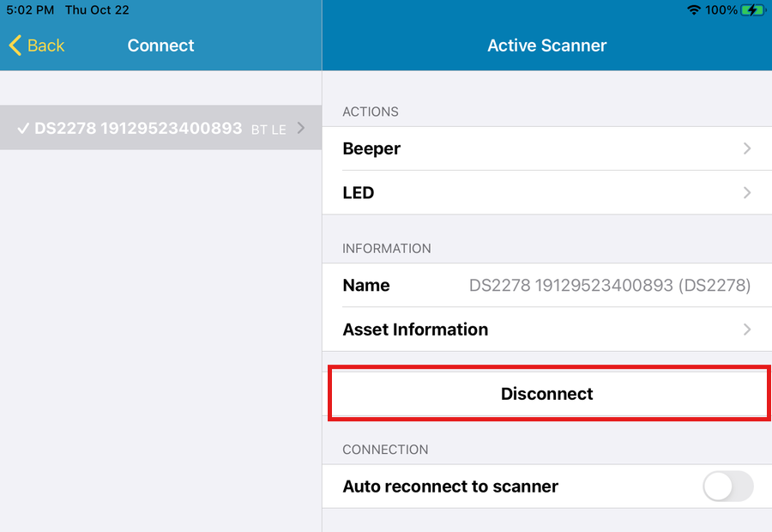This screenshot has height=532, width=772.
Task: Tap the Wi-Fi status icon
Action: coord(693,10)
